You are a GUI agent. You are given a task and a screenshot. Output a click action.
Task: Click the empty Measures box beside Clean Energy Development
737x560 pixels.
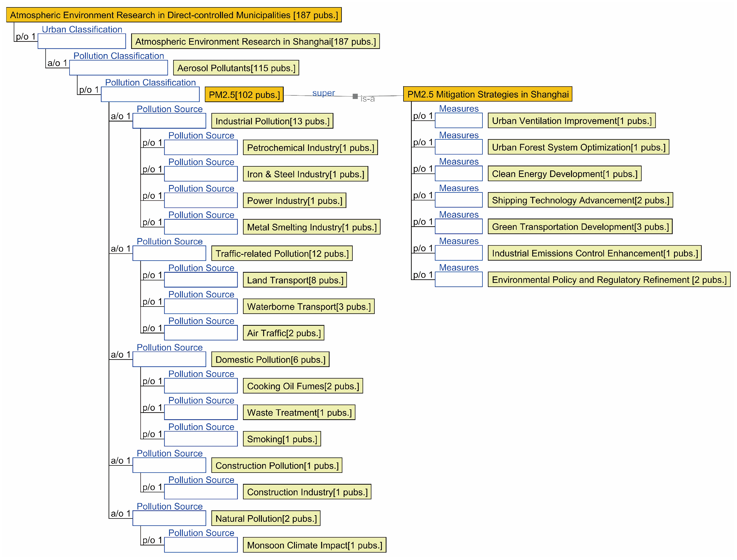click(458, 174)
